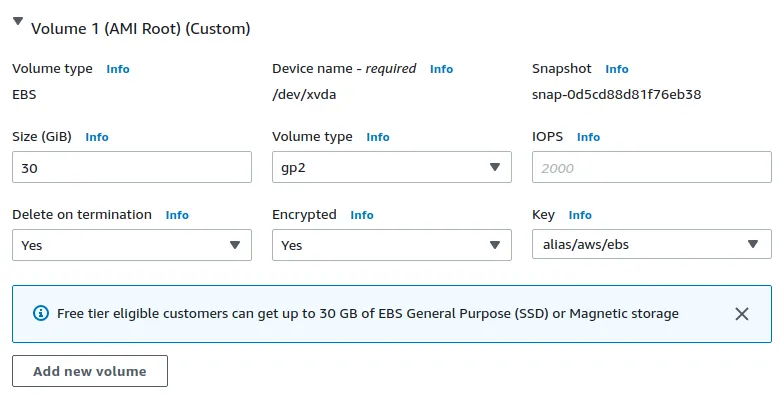The height and width of the screenshot is (401, 784).
Task: Open Info for Device name
Action: click(x=441, y=69)
